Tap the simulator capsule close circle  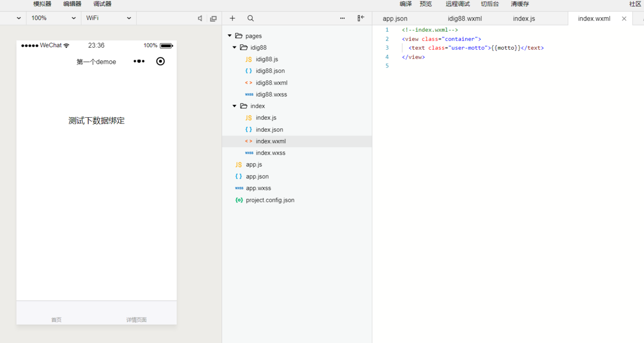(x=160, y=61)
